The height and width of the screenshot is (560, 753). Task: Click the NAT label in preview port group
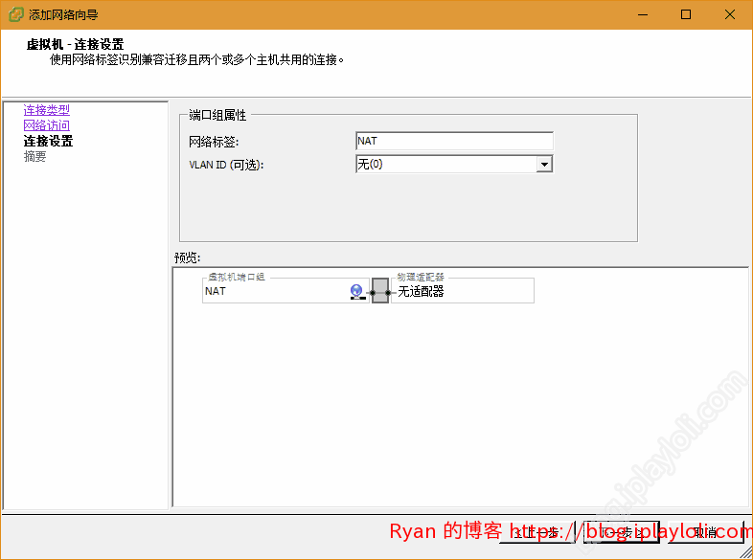point(216,291)
